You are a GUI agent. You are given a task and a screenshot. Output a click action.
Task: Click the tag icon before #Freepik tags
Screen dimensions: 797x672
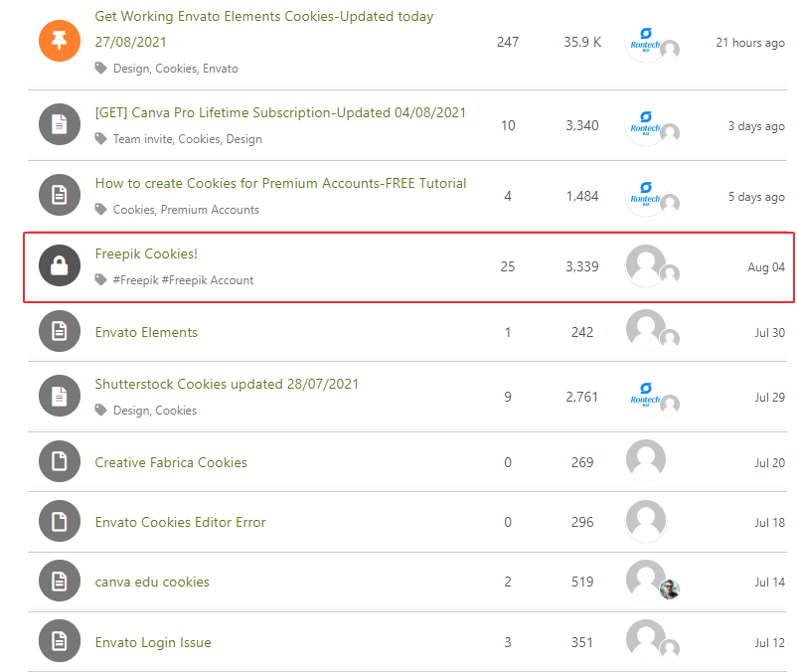[x=100, y=280]
